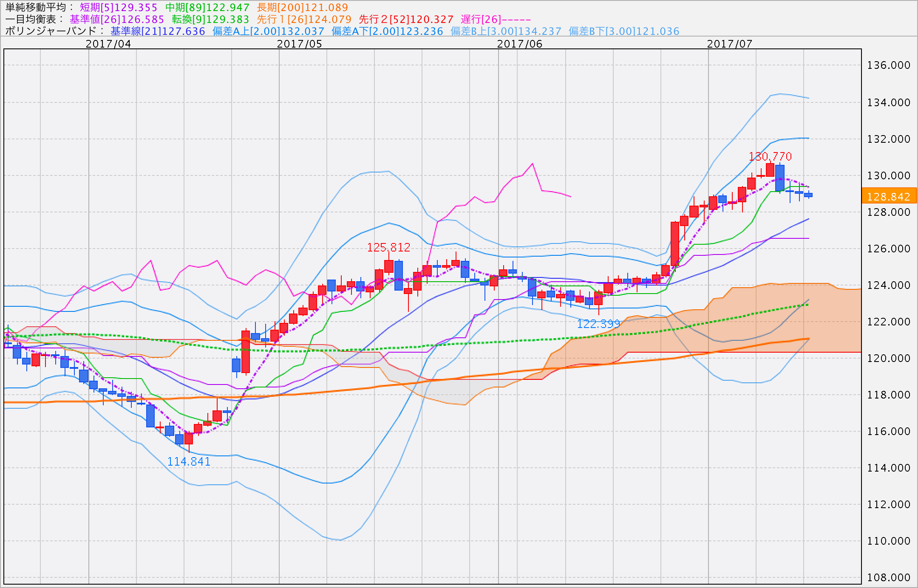
Task: Click the 126.000 price axis label
Action: pyautogui.click(x=889, y=249)
